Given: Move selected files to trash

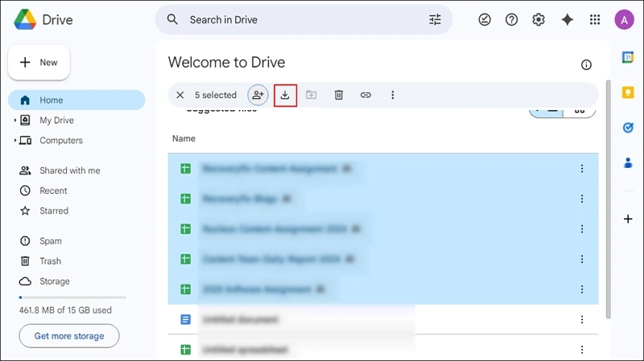Looking at the screenshot, I should click(x=339, y=95).
